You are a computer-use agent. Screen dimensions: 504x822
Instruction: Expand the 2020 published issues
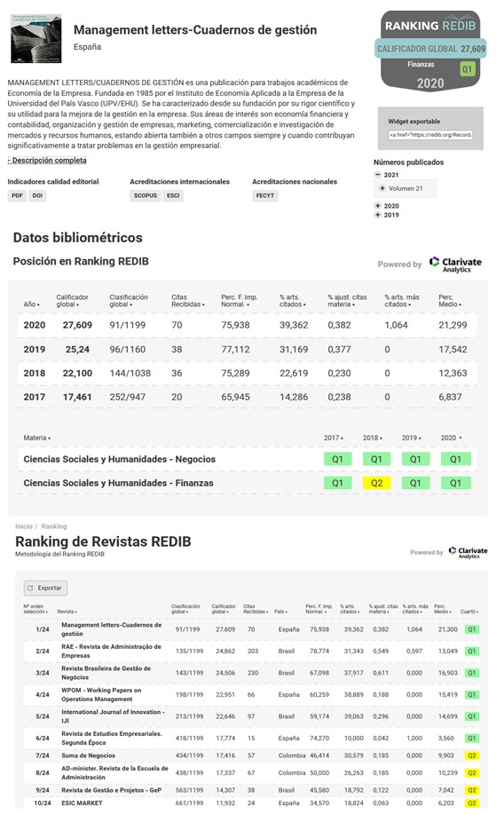pyautogui.click(x=377, y=206)
